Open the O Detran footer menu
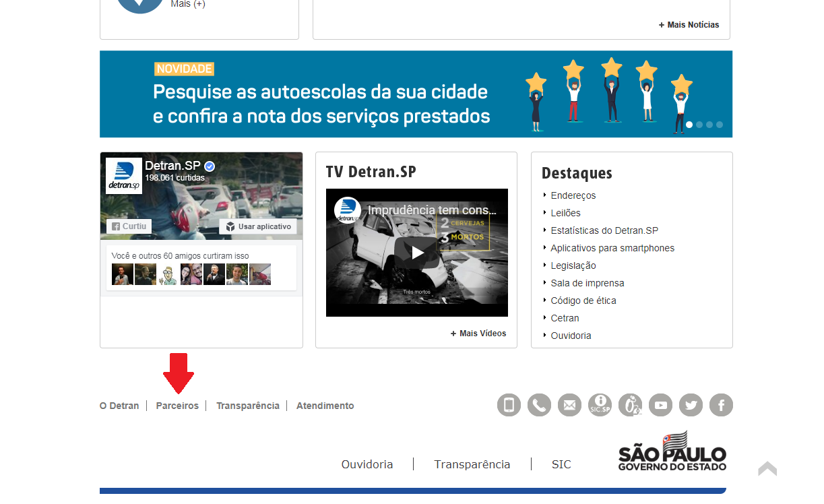 click(119, 406)
